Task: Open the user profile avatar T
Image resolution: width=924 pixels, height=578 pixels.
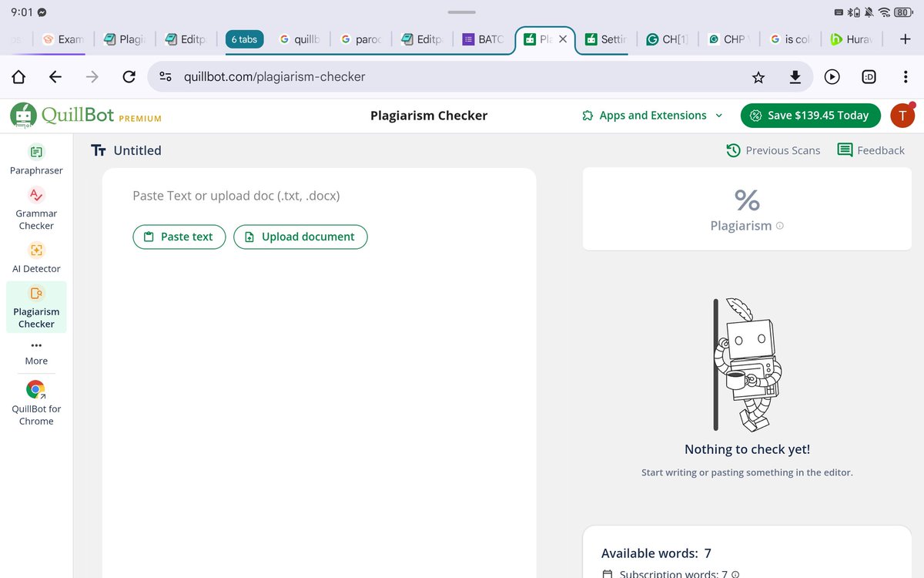Action: point(902,116)
